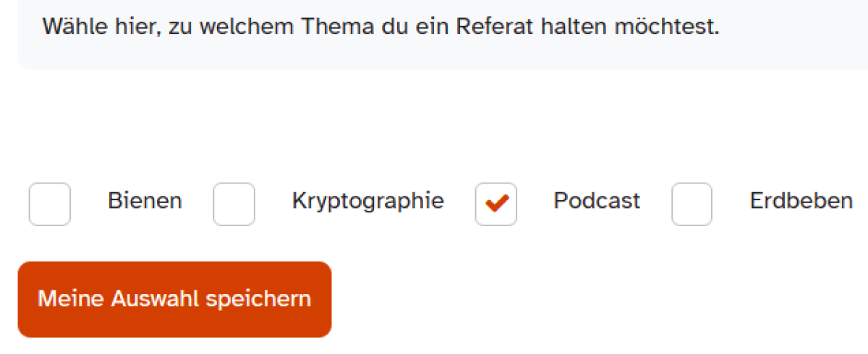
Task: Click the word speichern on orange button
Action: click(x=258, y=300)
